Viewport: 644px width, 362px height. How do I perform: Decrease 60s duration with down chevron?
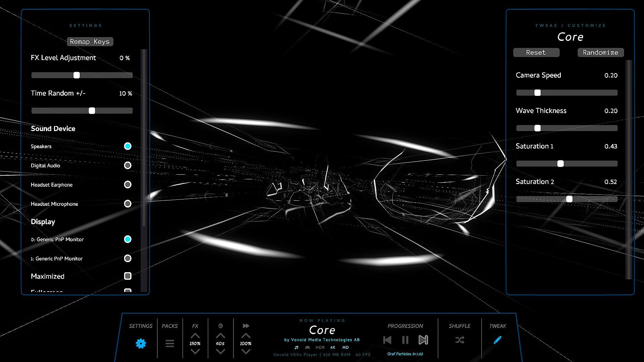[220, 352]
